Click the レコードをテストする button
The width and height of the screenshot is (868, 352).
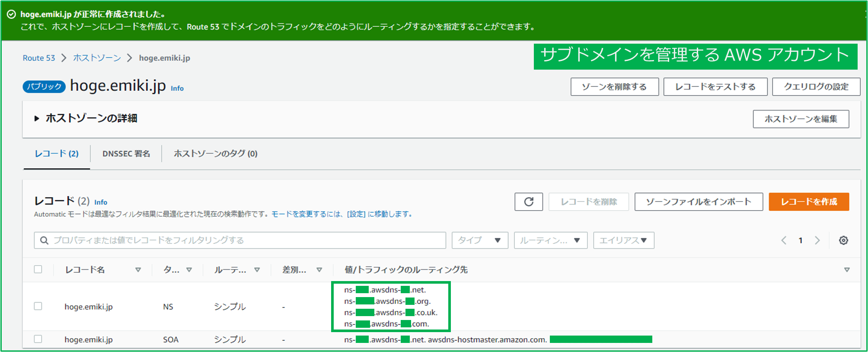click(715, 87)
